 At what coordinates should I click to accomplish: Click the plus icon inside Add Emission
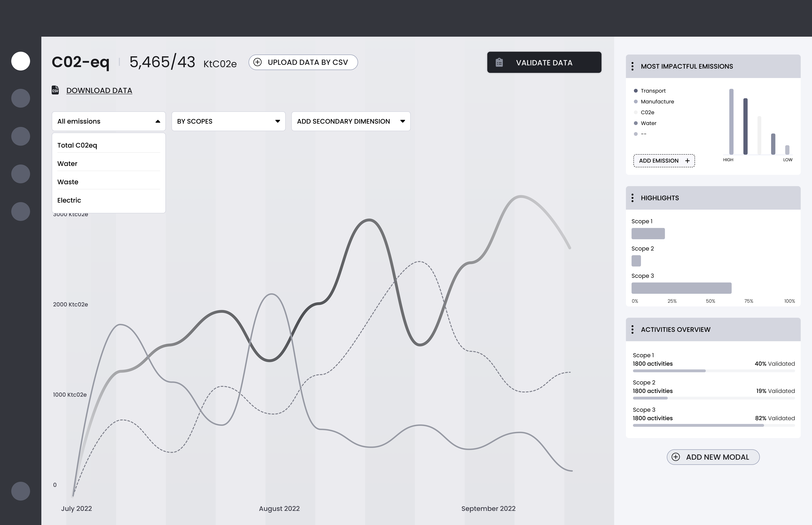(688, 161)
